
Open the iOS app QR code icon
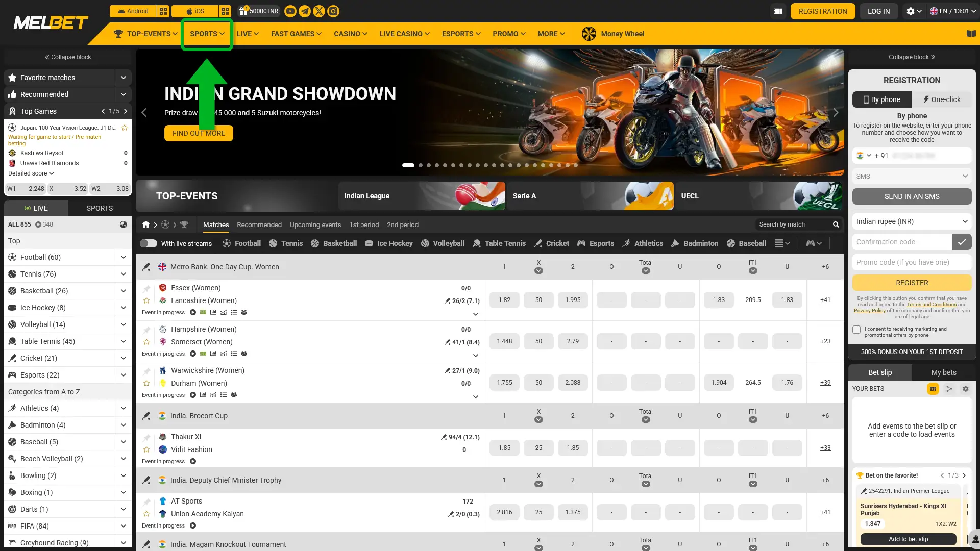tap(225, 11)
